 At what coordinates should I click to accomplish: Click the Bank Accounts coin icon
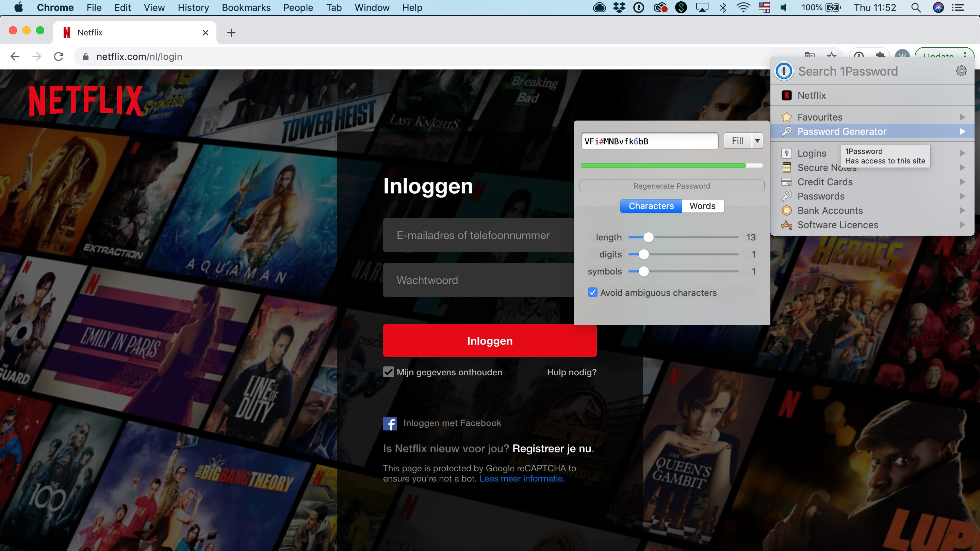click(786, 210)
